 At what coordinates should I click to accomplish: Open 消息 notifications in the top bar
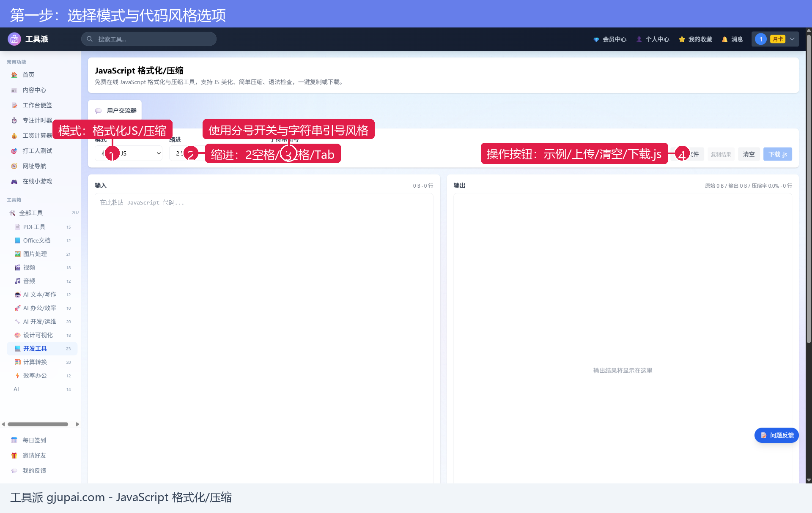pyautogui.click(x=732, y=39)
